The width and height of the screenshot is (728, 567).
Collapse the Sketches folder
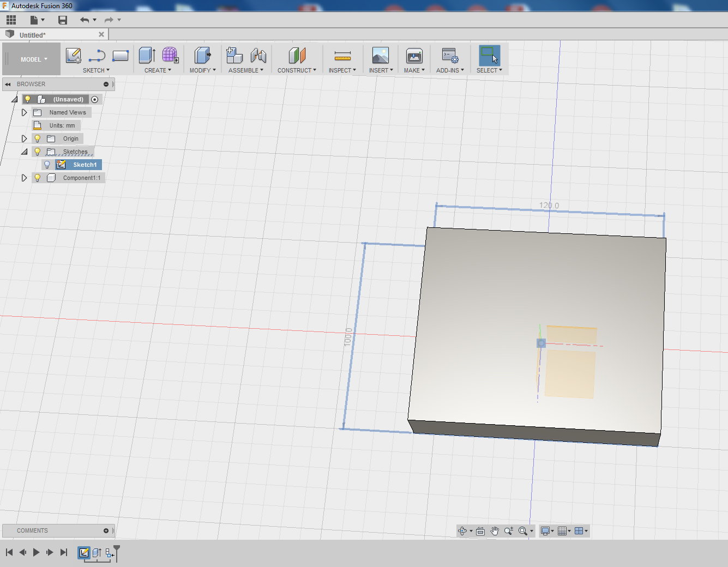coord(24,151)
